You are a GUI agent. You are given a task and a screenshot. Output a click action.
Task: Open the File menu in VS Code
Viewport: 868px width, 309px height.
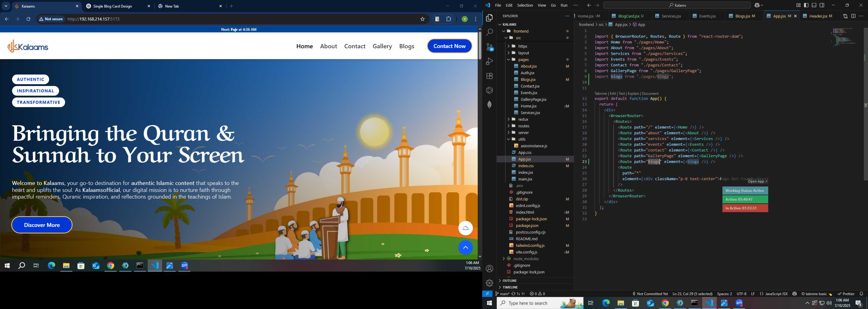[498, 5]
